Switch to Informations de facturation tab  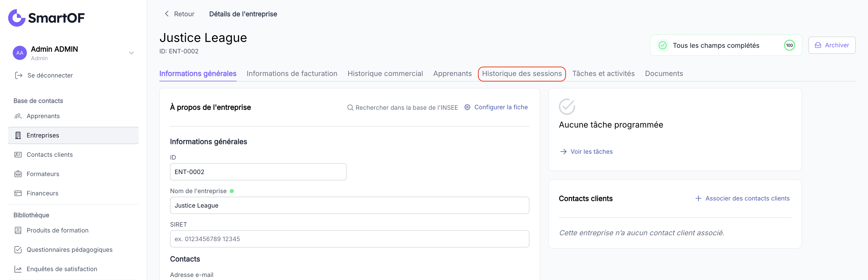(292, 73)
